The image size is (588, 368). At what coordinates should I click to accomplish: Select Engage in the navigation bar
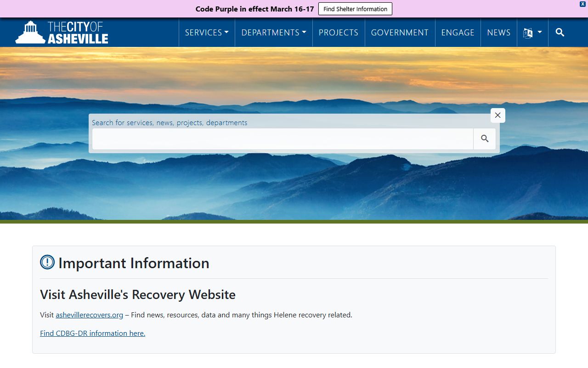click(x=458, y=33)
